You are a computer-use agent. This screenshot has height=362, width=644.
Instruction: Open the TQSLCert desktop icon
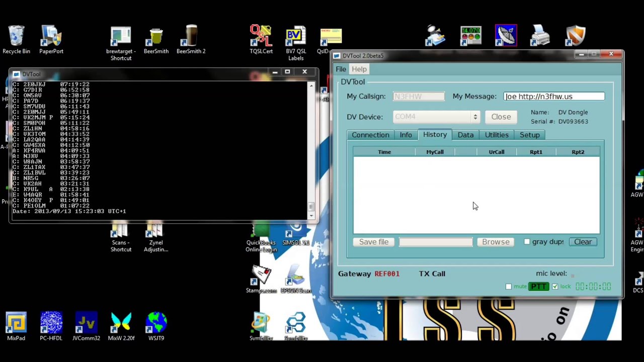click(x=261, y=39)
